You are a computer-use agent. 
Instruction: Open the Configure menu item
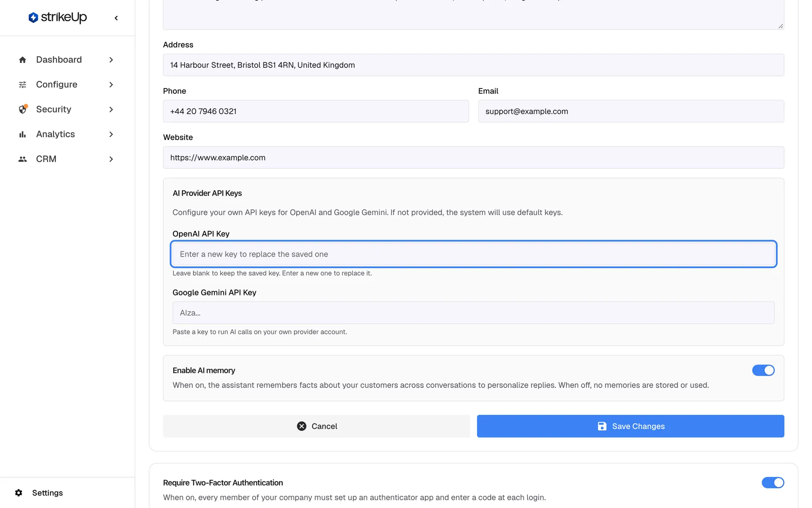(67, 84)
